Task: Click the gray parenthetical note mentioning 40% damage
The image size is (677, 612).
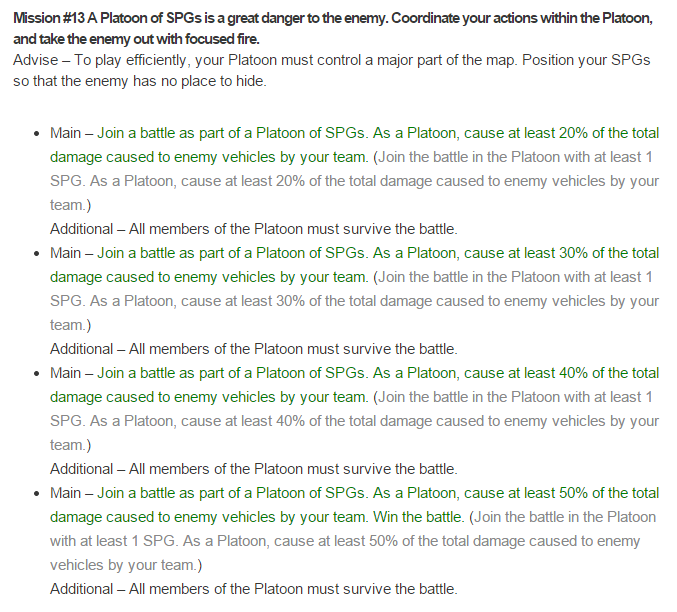Action: pyautogui.click(x=354, y=421)
